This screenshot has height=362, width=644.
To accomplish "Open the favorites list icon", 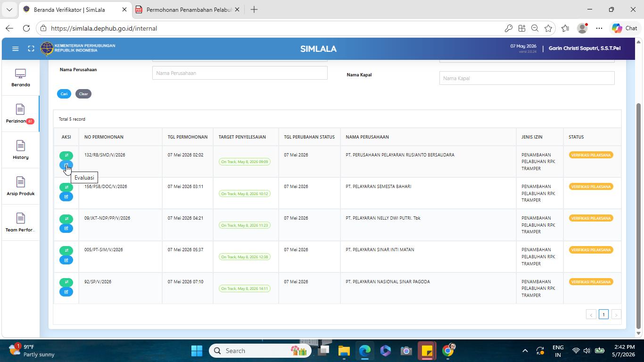I will click(x=565, y=28).
